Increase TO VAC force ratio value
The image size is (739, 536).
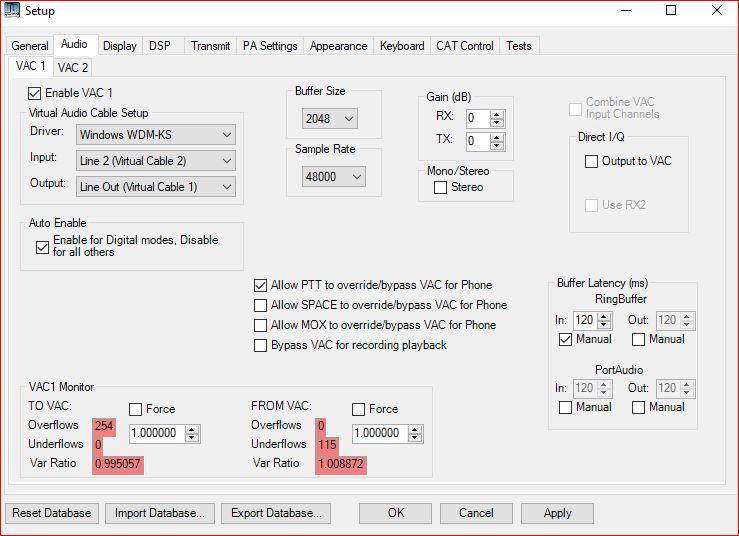(x=193, y=429)
